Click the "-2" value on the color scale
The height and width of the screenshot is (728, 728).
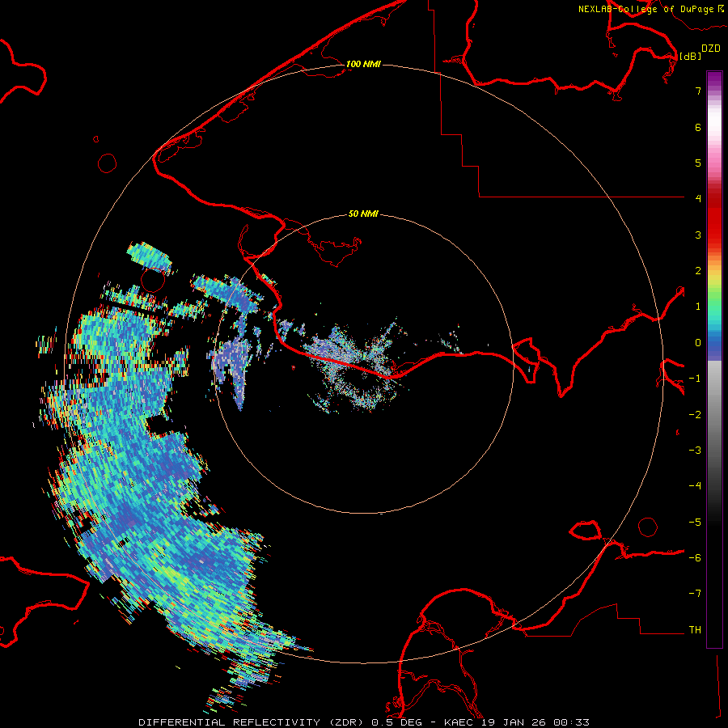(x=695, y=415)
